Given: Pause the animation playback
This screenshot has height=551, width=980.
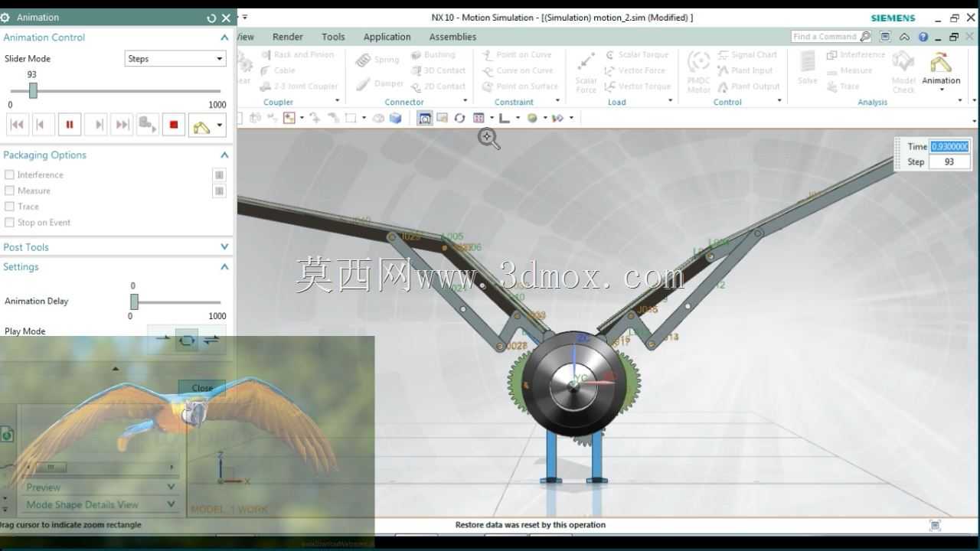Looking at the screenshot, I should [69, 125].
